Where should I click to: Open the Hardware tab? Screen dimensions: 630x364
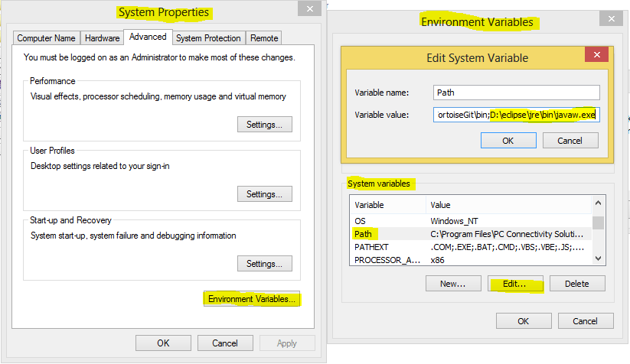tap(102, 38)
